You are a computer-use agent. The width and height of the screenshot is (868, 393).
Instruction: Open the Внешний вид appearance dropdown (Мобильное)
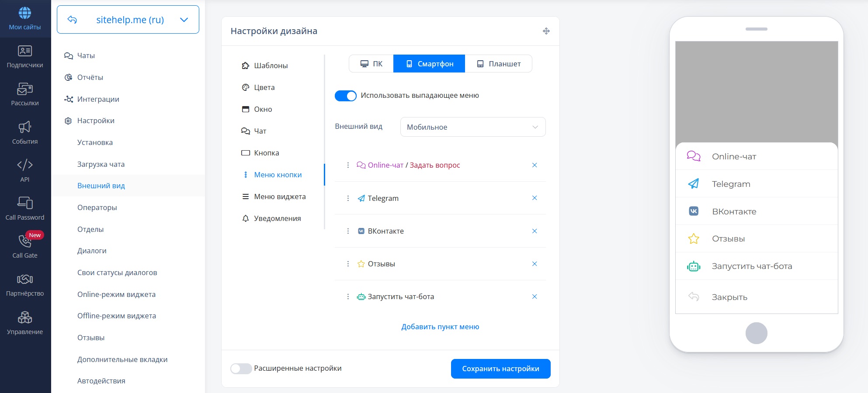473,127
